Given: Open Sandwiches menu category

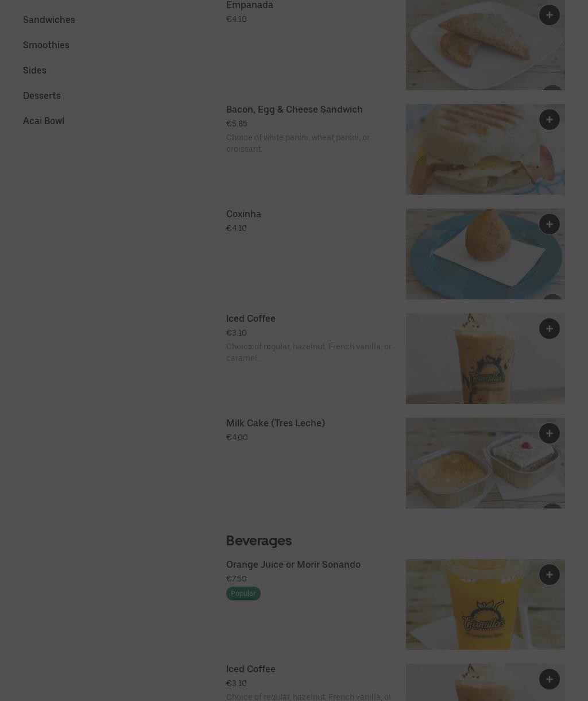Looking at the screenshot, I should point(49,20).
